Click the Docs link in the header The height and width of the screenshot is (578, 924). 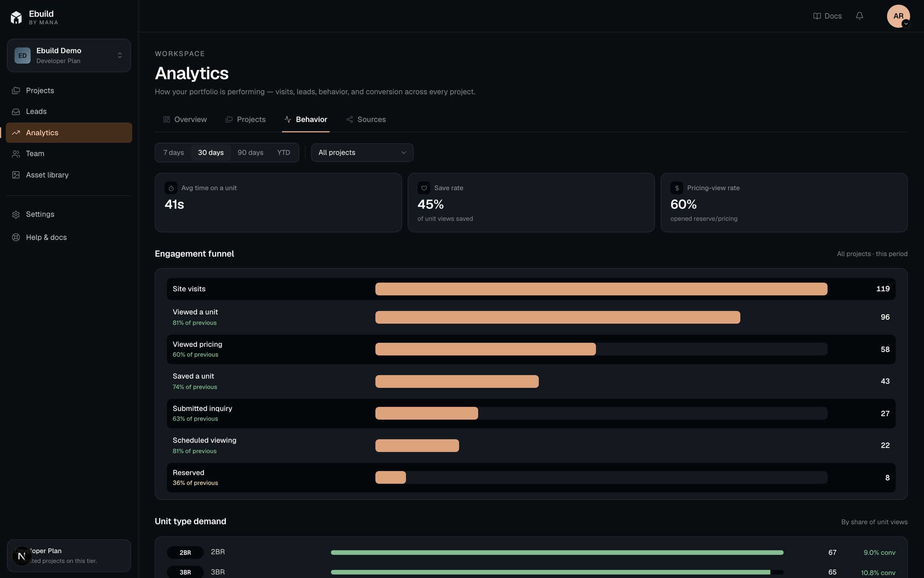pyautogui.click(x=827, y=16)
